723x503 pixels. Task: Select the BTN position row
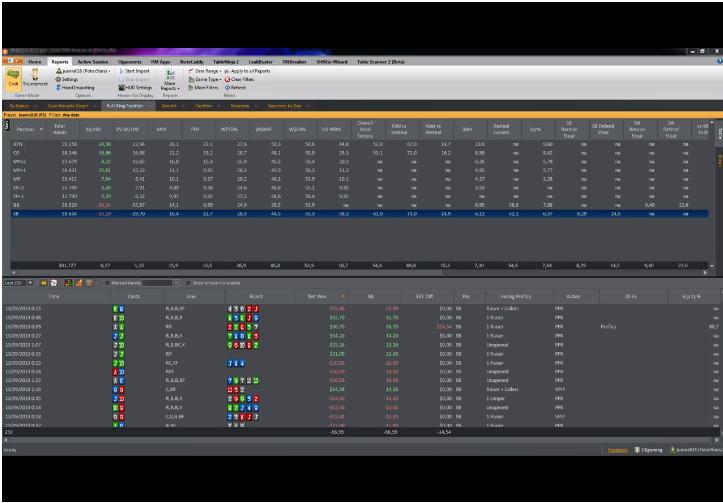360,144
